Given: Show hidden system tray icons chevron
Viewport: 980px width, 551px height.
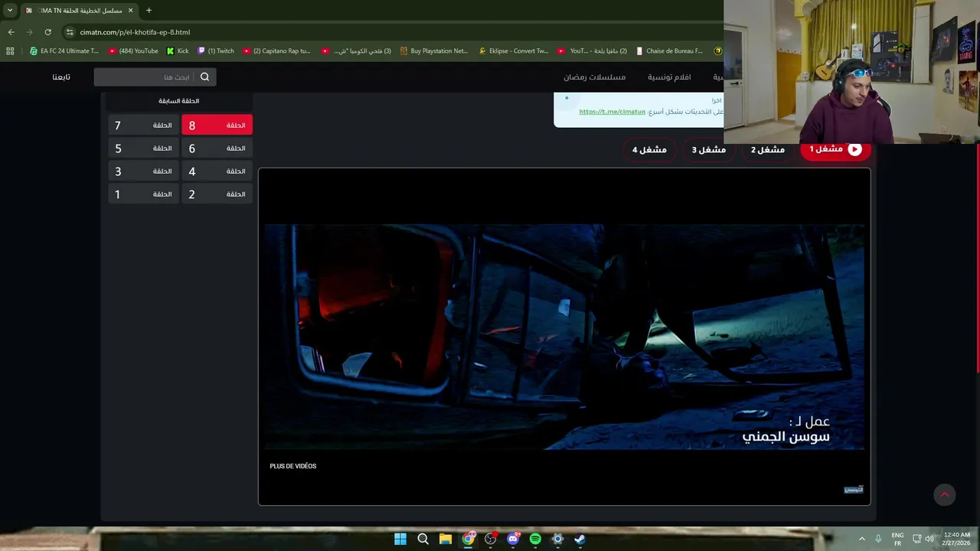Looking at the screenshot, I should 861,539.
